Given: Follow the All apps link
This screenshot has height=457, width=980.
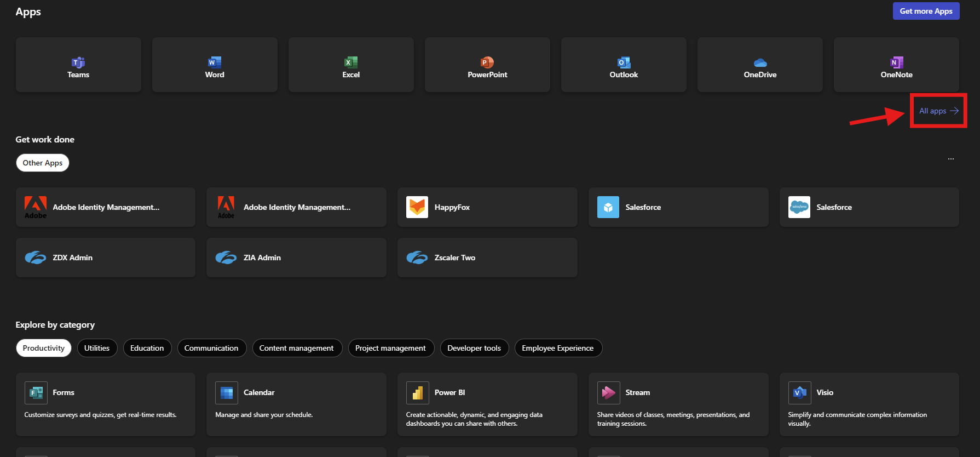Looking at the screenshot, I should (938, 111).
